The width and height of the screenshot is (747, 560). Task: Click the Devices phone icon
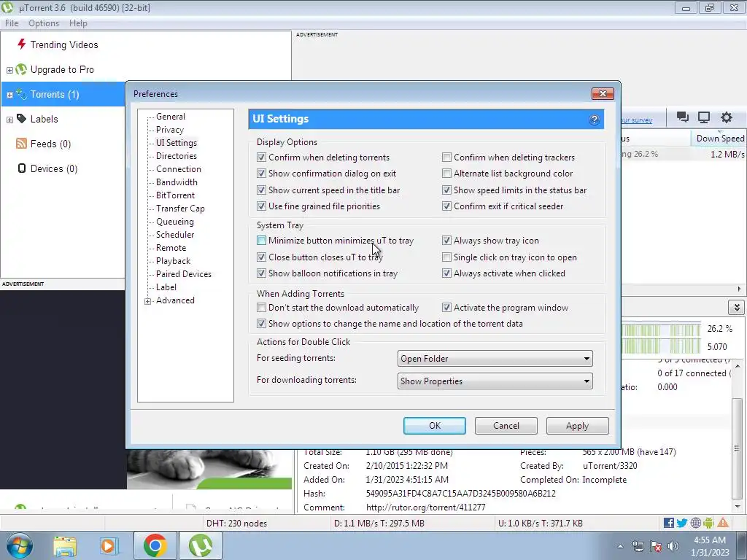(22, 168)
